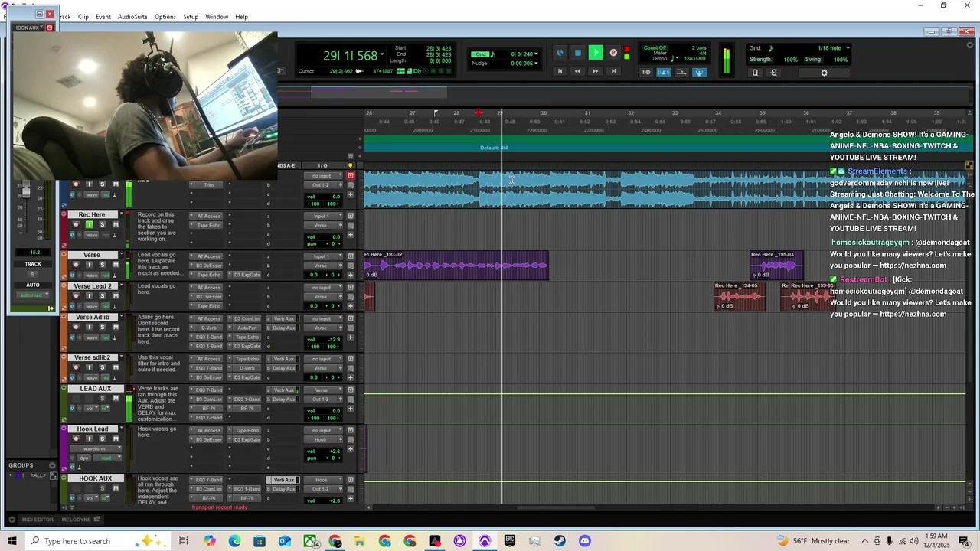This screenshot has height=551, width=980.
Task: Open Delay Aux send on LEAD AUX track
Action: 284,399
